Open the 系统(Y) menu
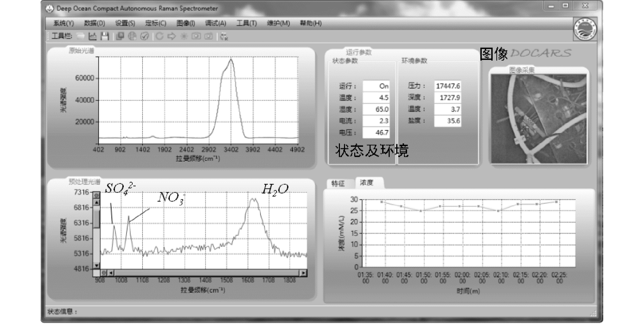 click(x=64, y=23)
